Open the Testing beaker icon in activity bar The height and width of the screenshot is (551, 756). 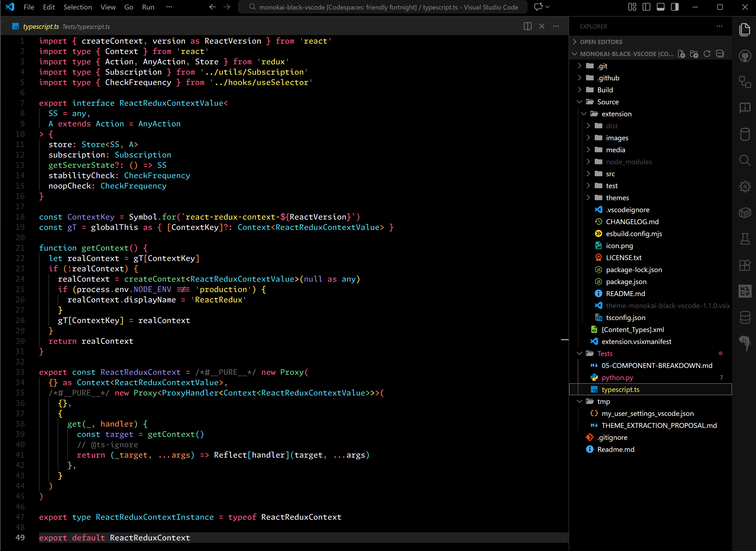745,239
